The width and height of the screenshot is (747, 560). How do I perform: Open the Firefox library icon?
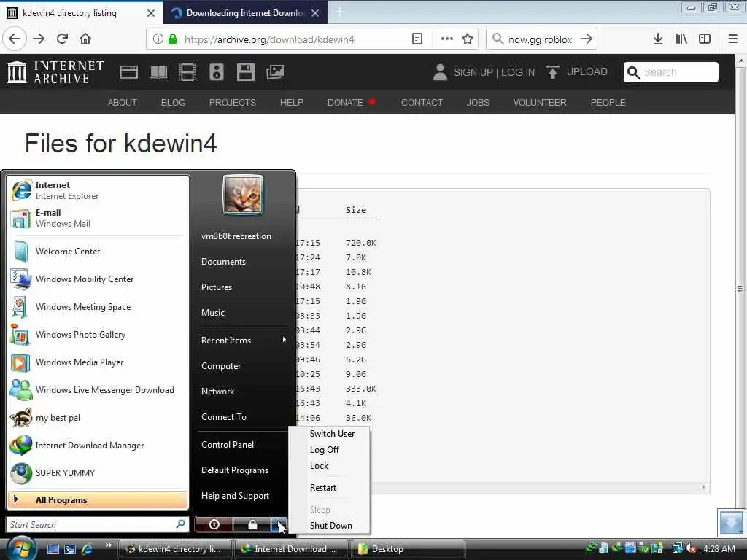pyautogui.click(x=681, y=39)
